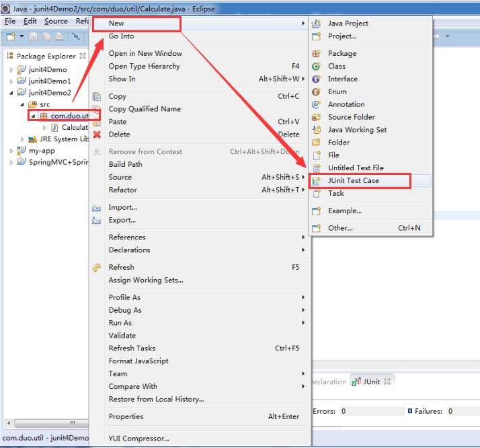This screenshot has width=480, height=448.
Task: Click the red Delete X icon
Action: click(x=97, y=135)
